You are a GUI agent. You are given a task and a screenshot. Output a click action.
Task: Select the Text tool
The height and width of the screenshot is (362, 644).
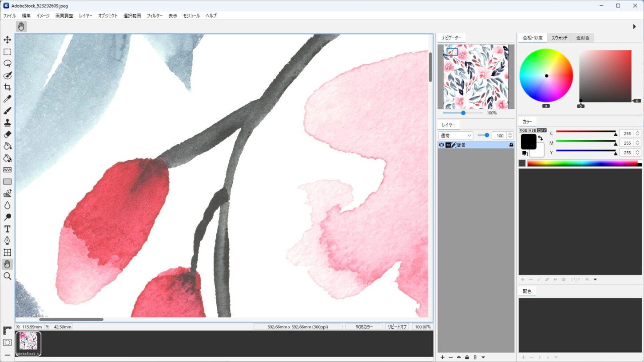tap(7, 229)
